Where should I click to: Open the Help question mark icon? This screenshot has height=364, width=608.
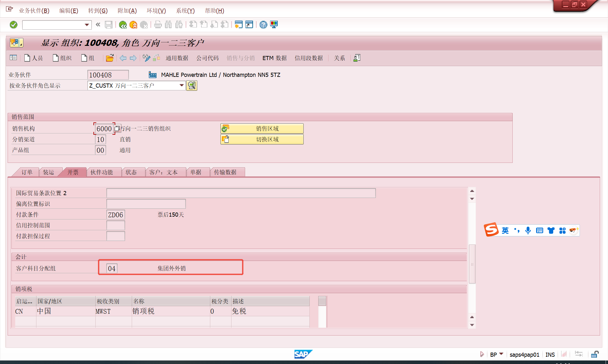point(263,25)
